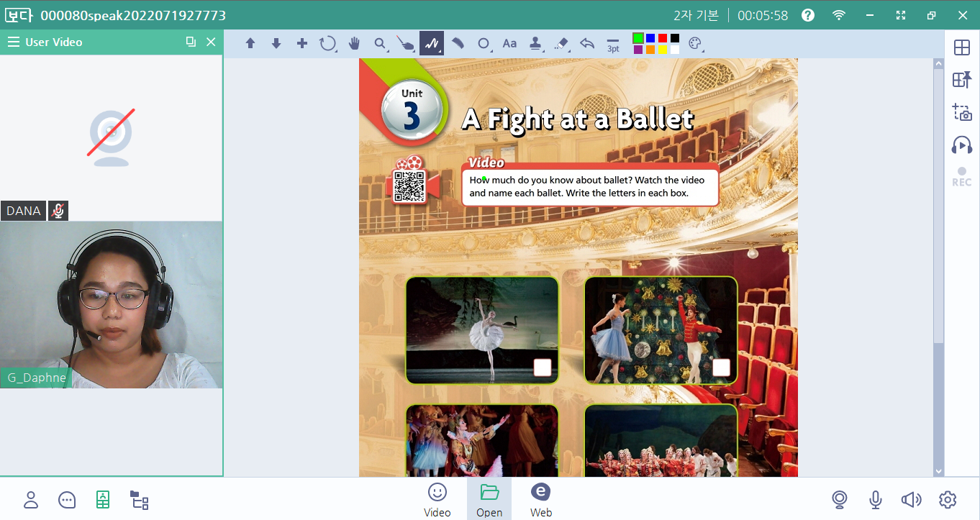Screen dimensions: 980x520
Task: Pick the black color swatch
Action: 675,38
